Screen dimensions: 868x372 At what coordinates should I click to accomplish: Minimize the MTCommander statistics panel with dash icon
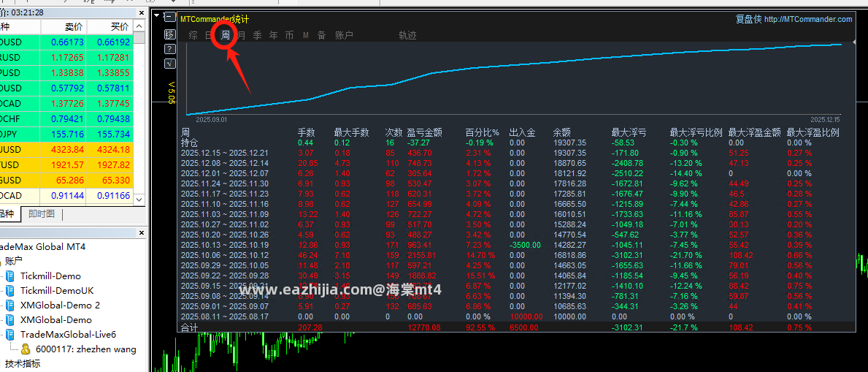(171, 18)
